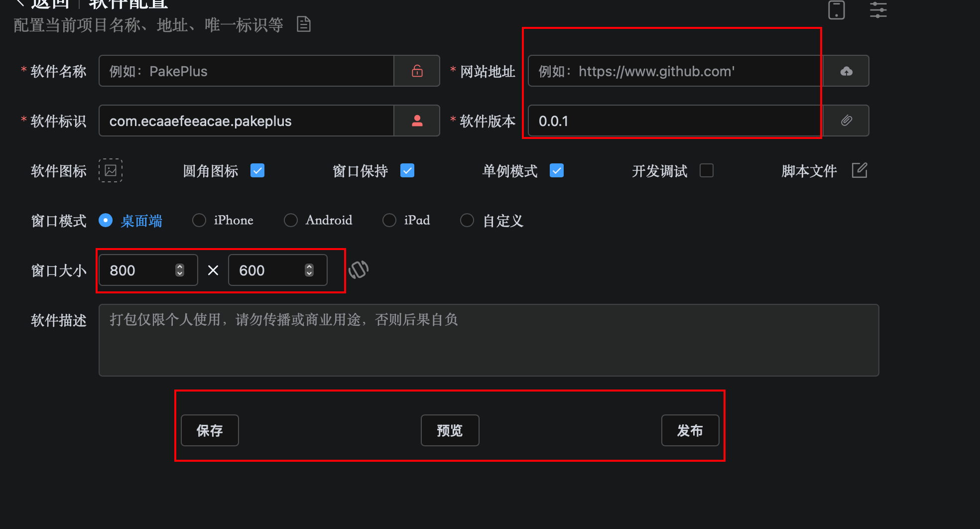Image resolution: width=980 pixels, height=529 pixels.
Task: Enable the 开发调试 checkbox
Action: [x=707, y=170]
